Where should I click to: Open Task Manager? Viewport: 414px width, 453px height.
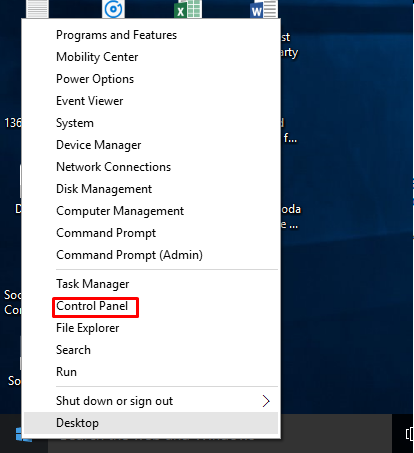click(x=92, y=284)
